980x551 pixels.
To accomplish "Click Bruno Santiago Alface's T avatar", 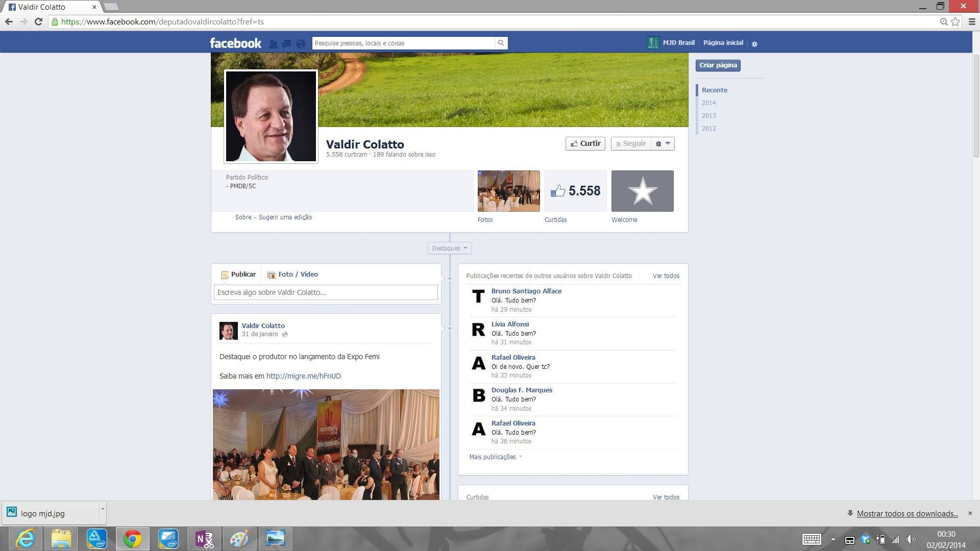I will click(478, 296).
